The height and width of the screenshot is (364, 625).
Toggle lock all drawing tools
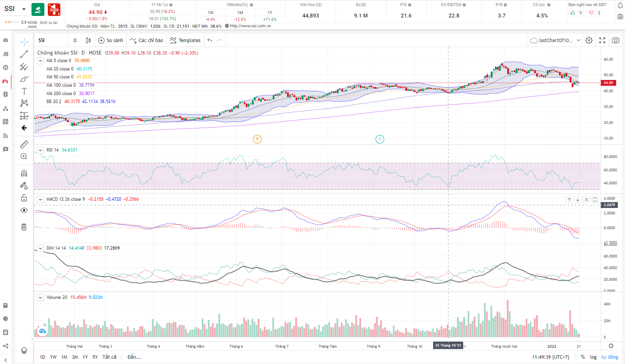pyautogui.click(x=24, y=198)
